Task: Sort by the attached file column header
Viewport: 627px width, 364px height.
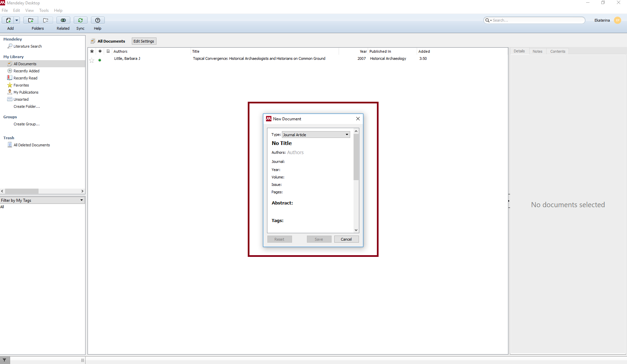Action: coord(108,51)
